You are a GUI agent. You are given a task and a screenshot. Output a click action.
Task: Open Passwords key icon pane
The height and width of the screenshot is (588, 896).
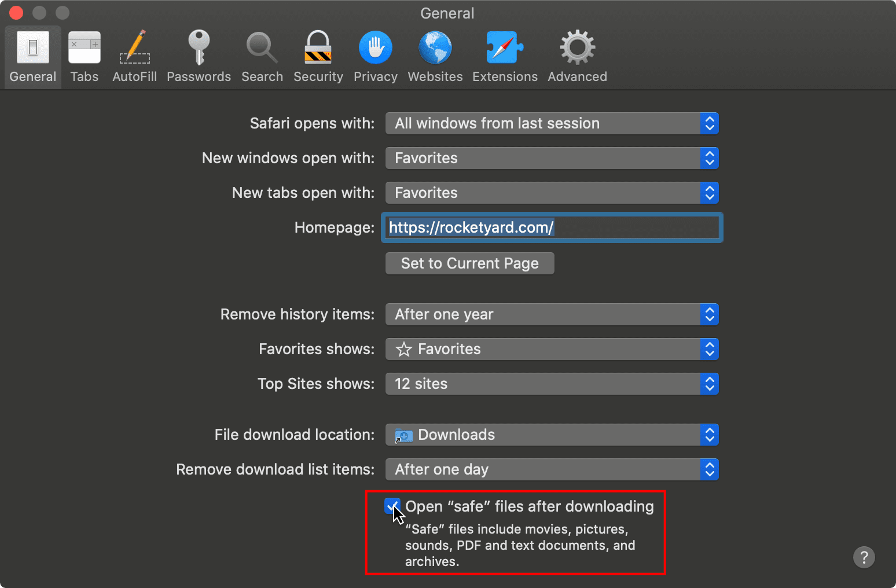click(199, 57)
